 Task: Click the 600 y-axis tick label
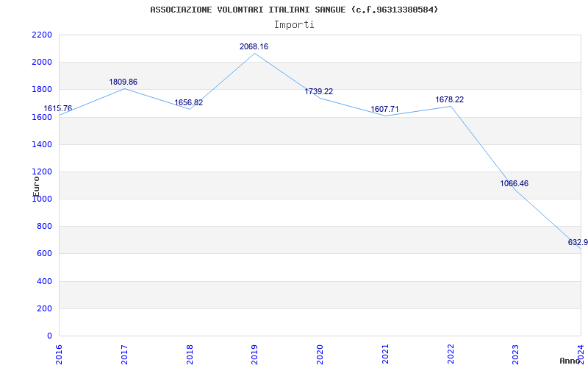tap(45, 254)
